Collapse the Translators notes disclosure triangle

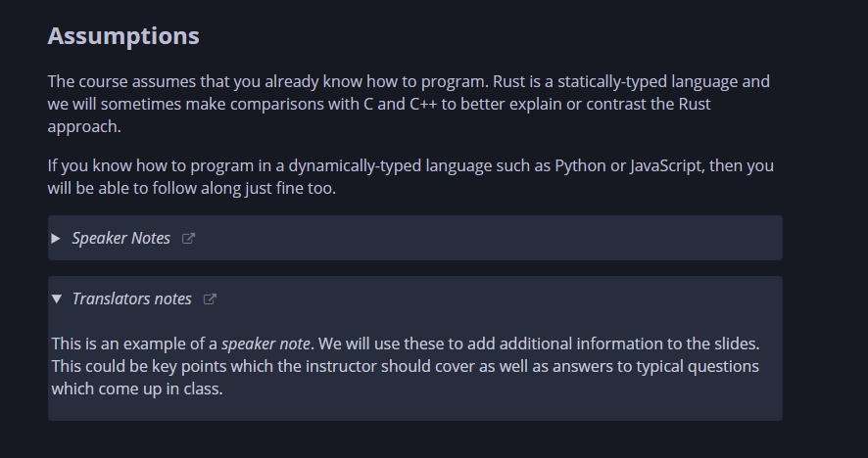56,299
